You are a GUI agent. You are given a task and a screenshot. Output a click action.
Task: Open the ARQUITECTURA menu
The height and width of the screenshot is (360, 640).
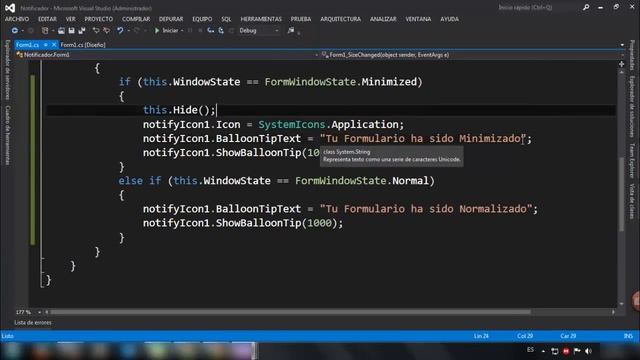pyautogui.click(x=340, y=19)
